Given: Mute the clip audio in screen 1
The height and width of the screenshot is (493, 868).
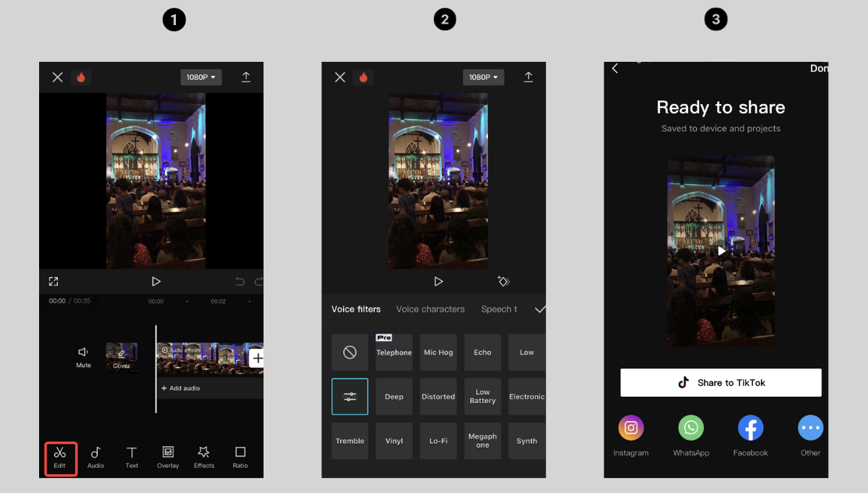Looking at the screenshot, I should tap(83, 358).
